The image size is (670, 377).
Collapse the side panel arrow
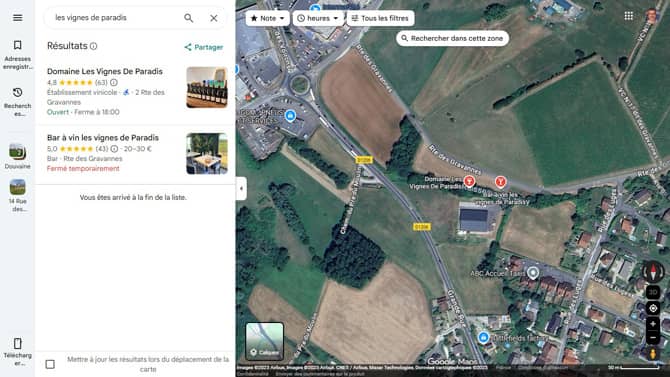(241, 188)
